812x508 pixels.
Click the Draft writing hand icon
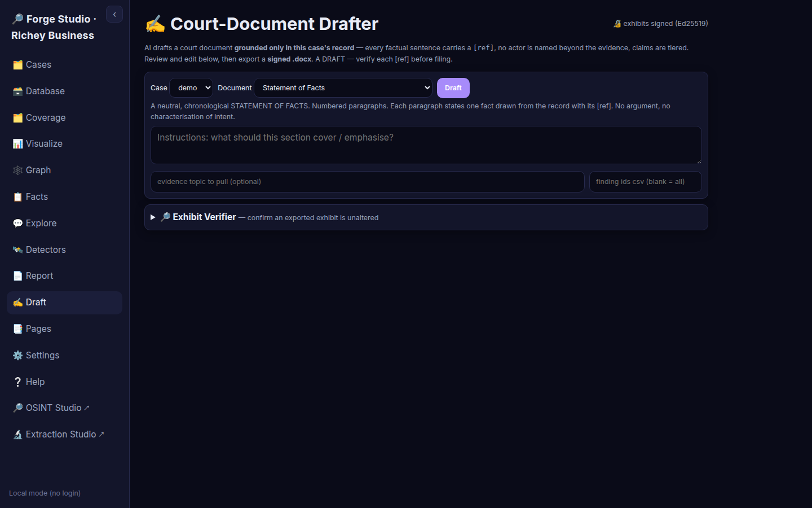pyautogui.click(x=17, y=303)
